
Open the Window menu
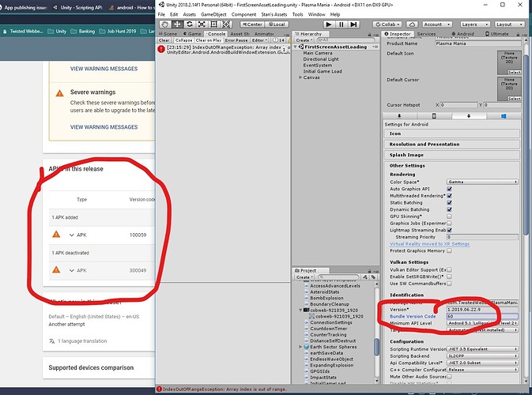click(x=316, y=14)
